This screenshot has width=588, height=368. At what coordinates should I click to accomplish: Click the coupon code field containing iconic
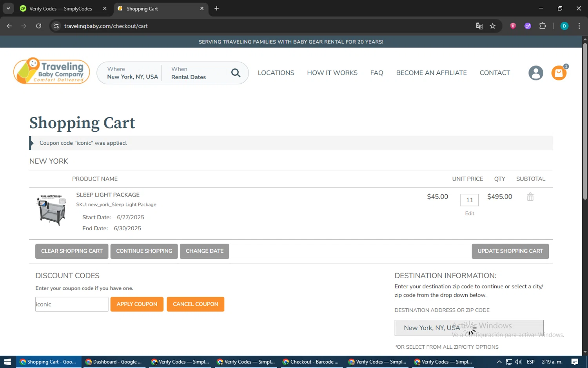click(72, 304)
